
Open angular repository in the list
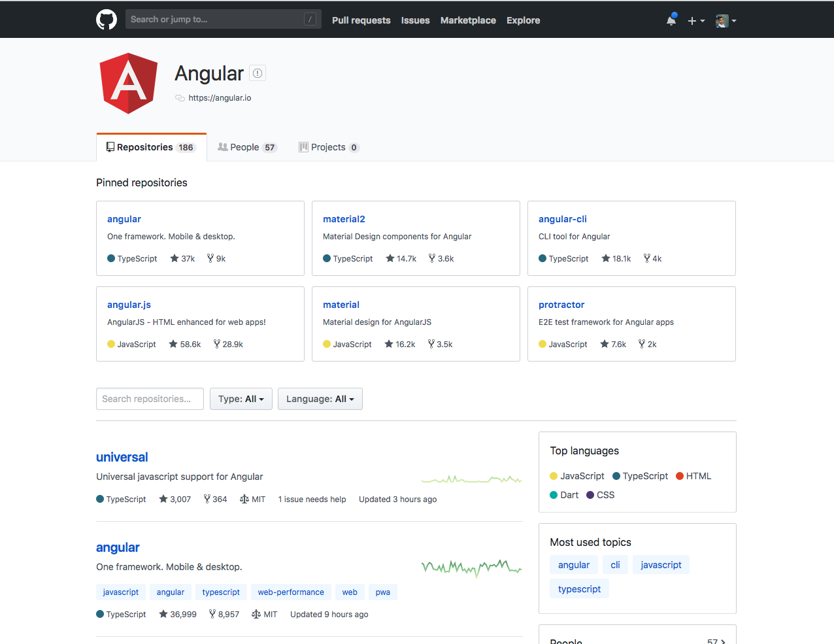118,547
